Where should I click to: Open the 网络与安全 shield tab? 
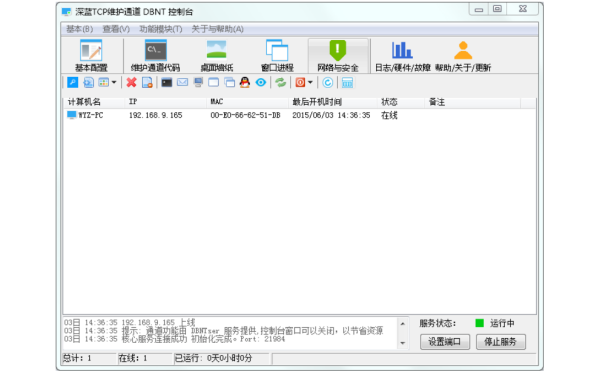(338, 56)
